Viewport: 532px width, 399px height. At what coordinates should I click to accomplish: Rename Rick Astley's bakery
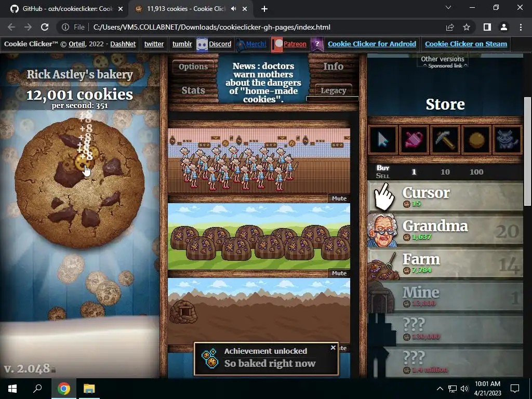click(79, 74)
